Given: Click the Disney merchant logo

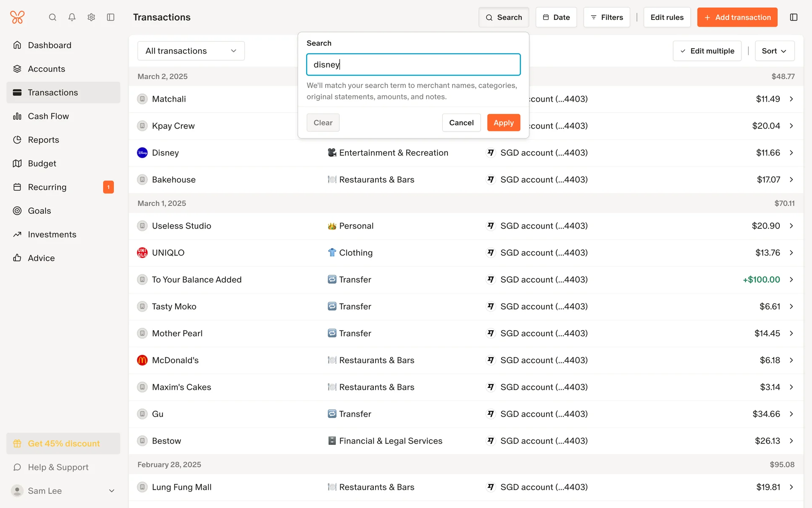Looking at the screenshot, I should point(142,153).
